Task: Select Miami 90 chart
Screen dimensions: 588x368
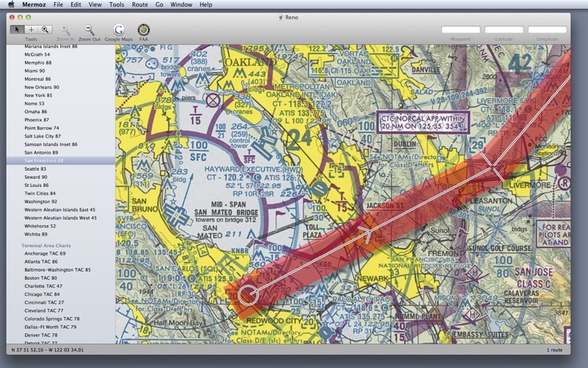Action: point(35,71)
